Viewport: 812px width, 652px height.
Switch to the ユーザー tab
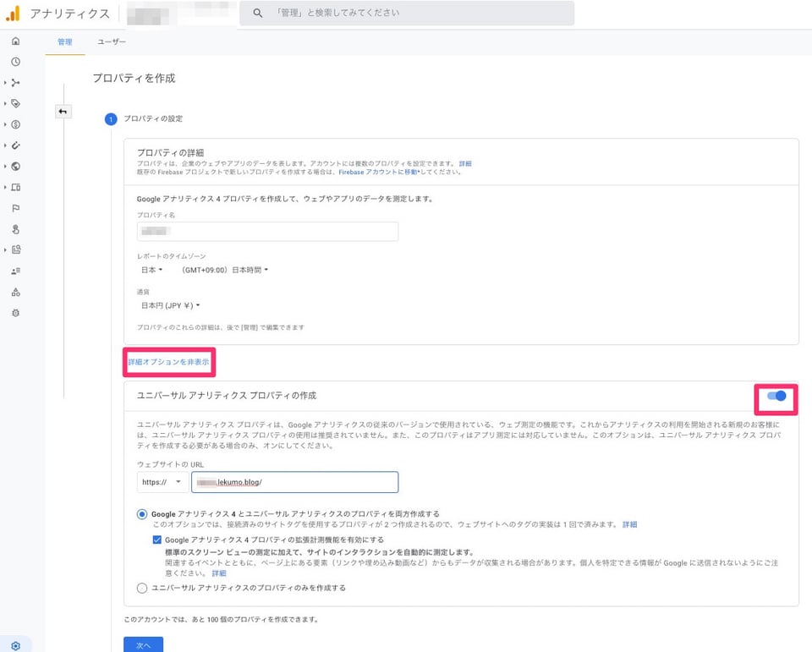point(112,42)
